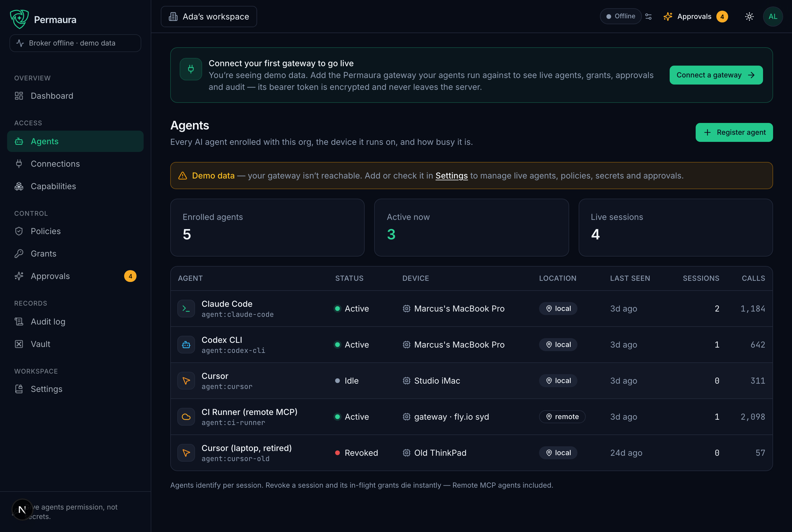
Task: Open workspace Settings in the sidebar
Action: [75, 389]
